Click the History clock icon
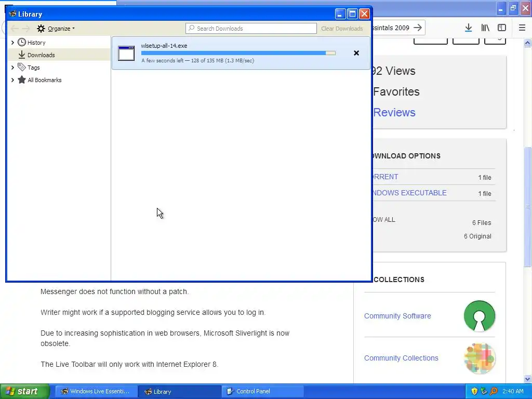This screenshot has height=399, width=532. tap(22, 42)
